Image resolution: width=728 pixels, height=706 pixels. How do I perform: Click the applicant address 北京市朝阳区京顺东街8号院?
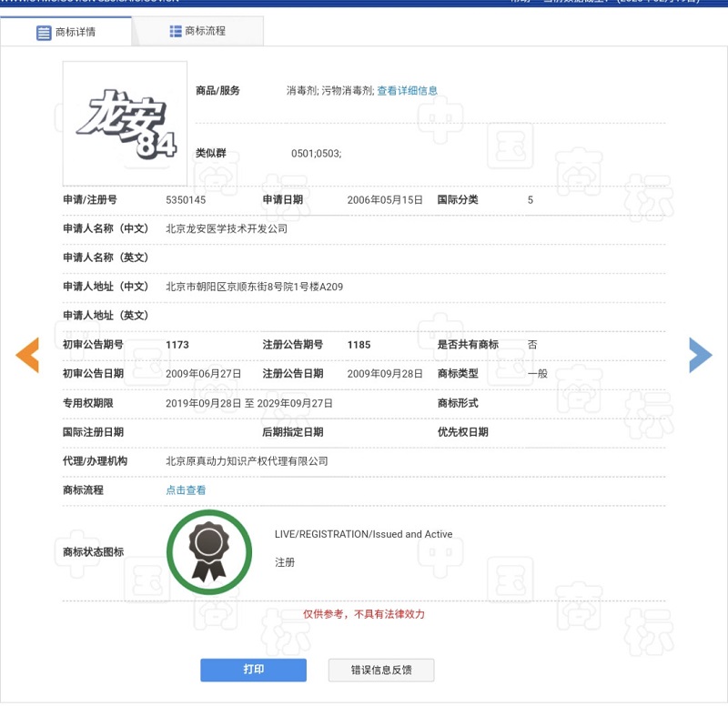[254, 287]
